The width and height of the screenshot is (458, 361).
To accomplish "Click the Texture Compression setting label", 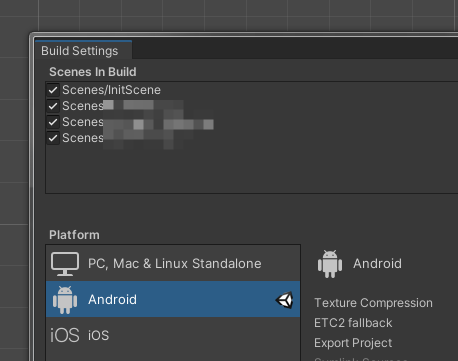I will 373,303.
